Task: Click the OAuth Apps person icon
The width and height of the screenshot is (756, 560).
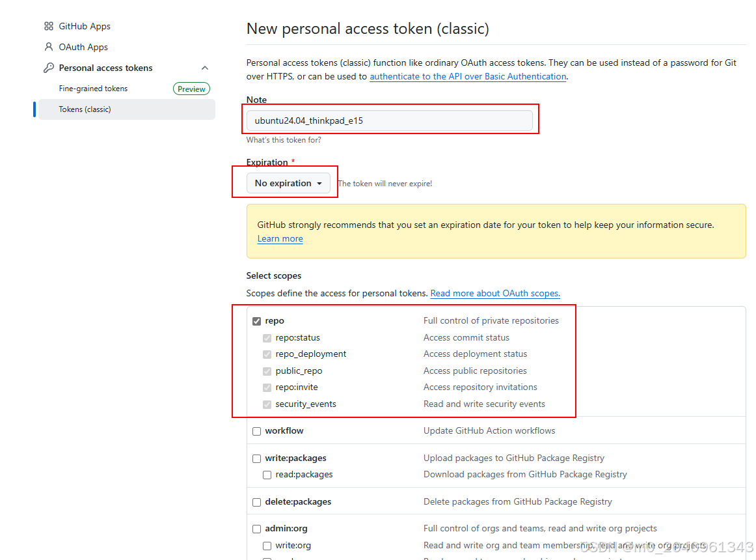Action: click(x=49, y=47)
